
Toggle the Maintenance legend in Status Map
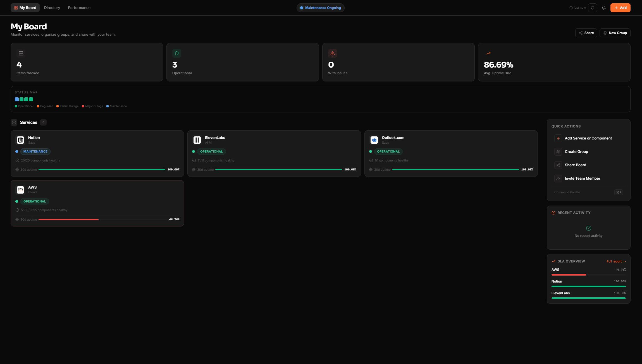pyautogui.click(x=117, y=106)
